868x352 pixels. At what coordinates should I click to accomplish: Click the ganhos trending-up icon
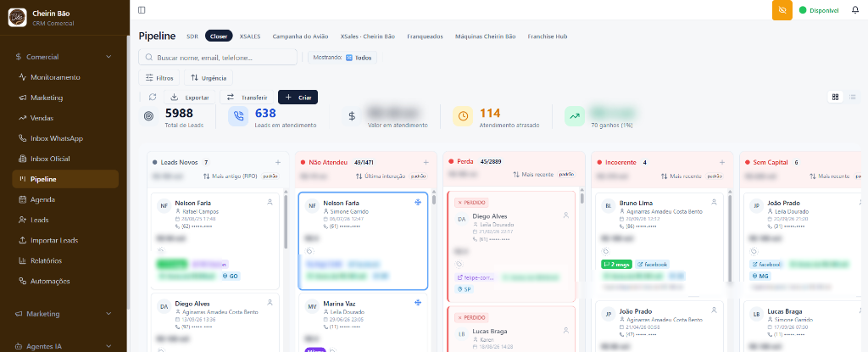click(x=575, y=116)
